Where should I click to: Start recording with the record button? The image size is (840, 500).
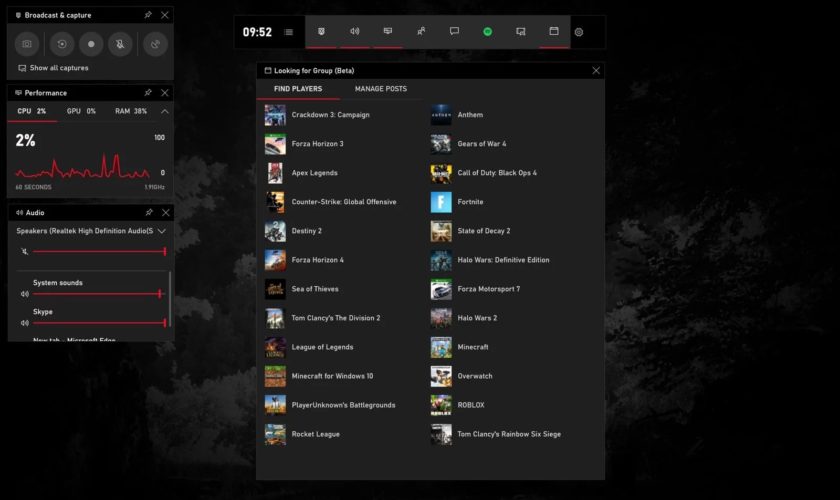91,44
